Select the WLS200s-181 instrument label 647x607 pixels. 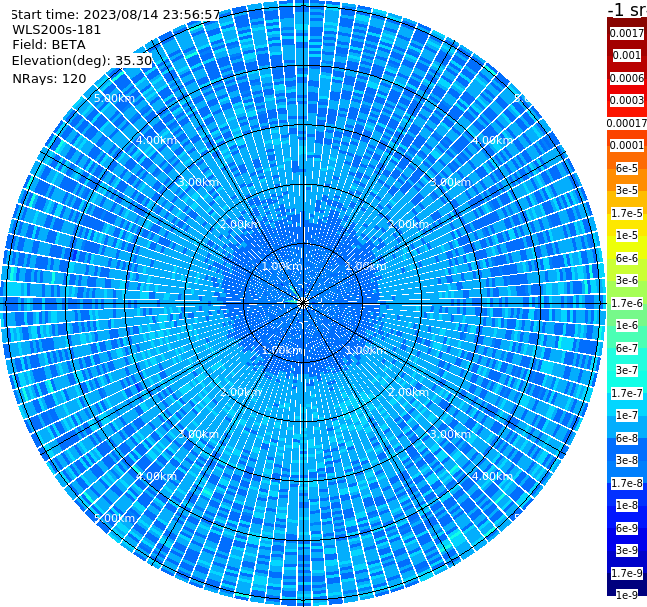[57, 30]
